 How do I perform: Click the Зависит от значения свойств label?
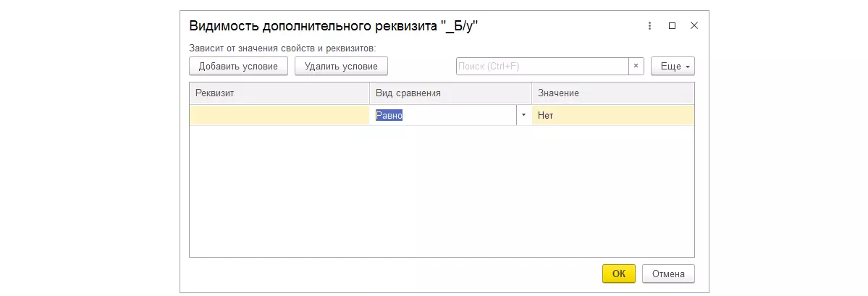(282, 48)
